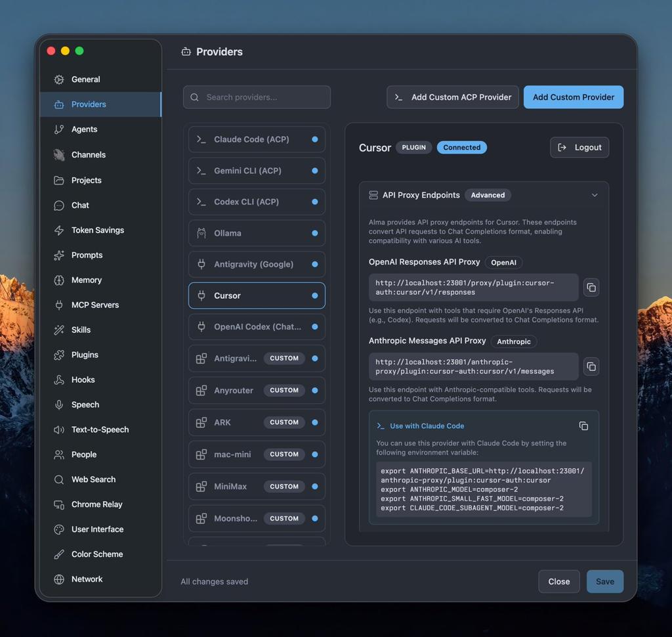The image size is (672, 637).
Task: Select the Anyrouter custom provider
Action: tap(257, 390)
